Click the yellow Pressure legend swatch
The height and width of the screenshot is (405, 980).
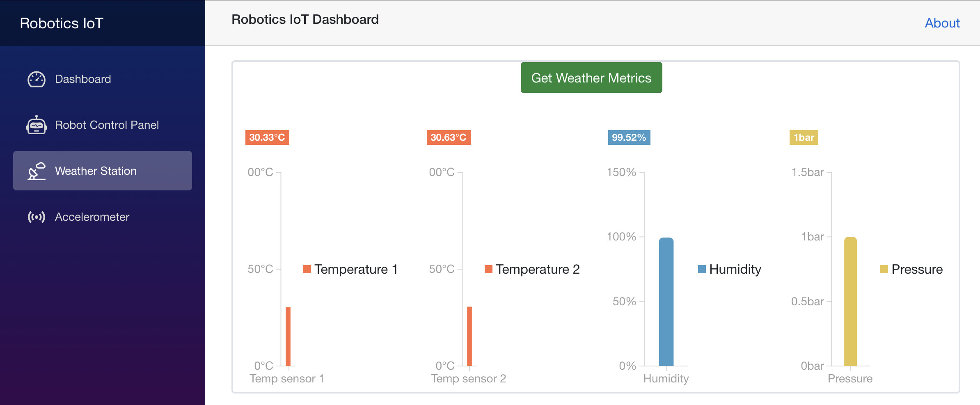pos(883,269)
